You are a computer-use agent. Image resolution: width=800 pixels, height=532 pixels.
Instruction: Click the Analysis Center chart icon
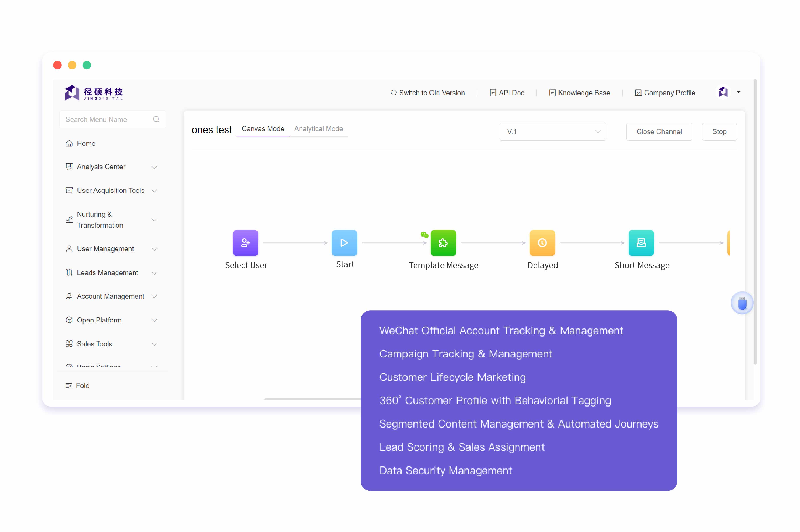tap(69, 167)
